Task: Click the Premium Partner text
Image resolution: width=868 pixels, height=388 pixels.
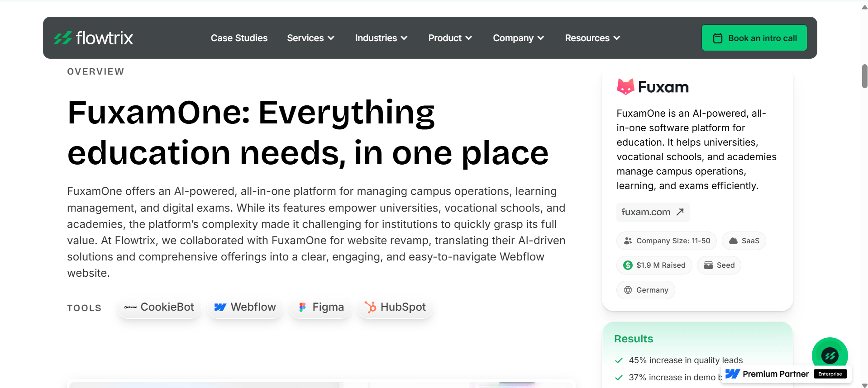Action: pyautogui.click(x=775, y=374)
